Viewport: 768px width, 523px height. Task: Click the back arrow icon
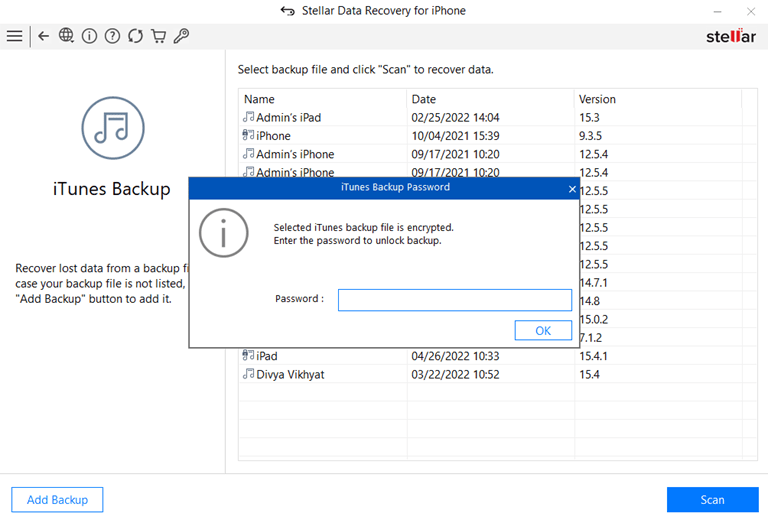pyautogui.click(x=43, y=36)
